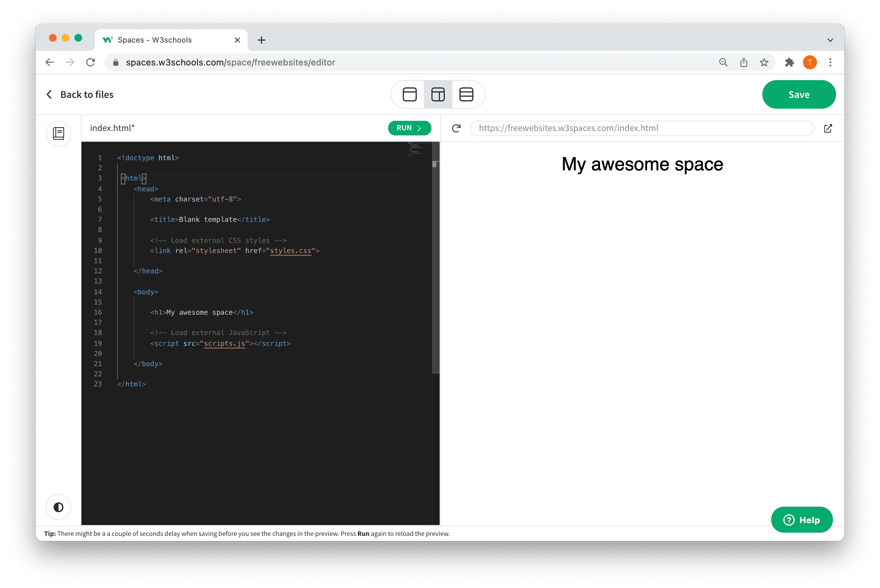
Task: Open the browser extensions puzzle icon
Action: [x=789, y=62]
